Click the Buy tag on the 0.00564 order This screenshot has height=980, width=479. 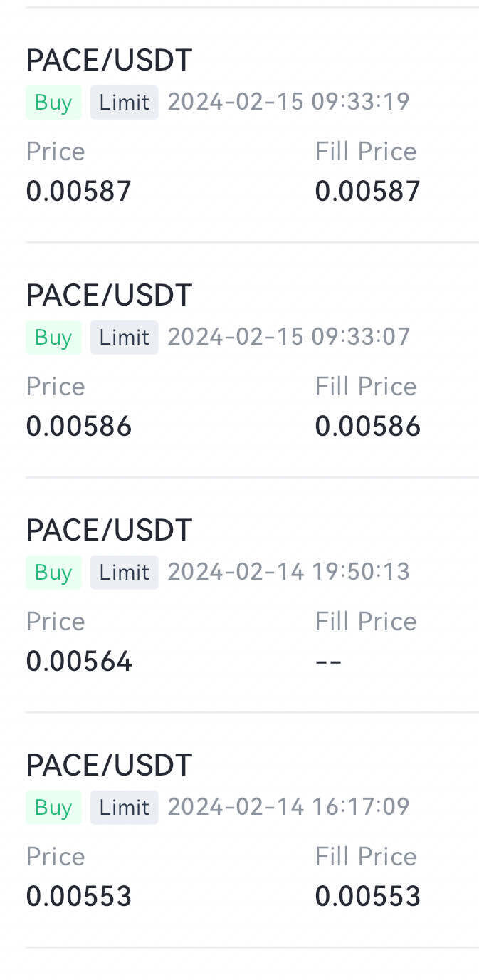pyautogui.click(x=53, y=573)
